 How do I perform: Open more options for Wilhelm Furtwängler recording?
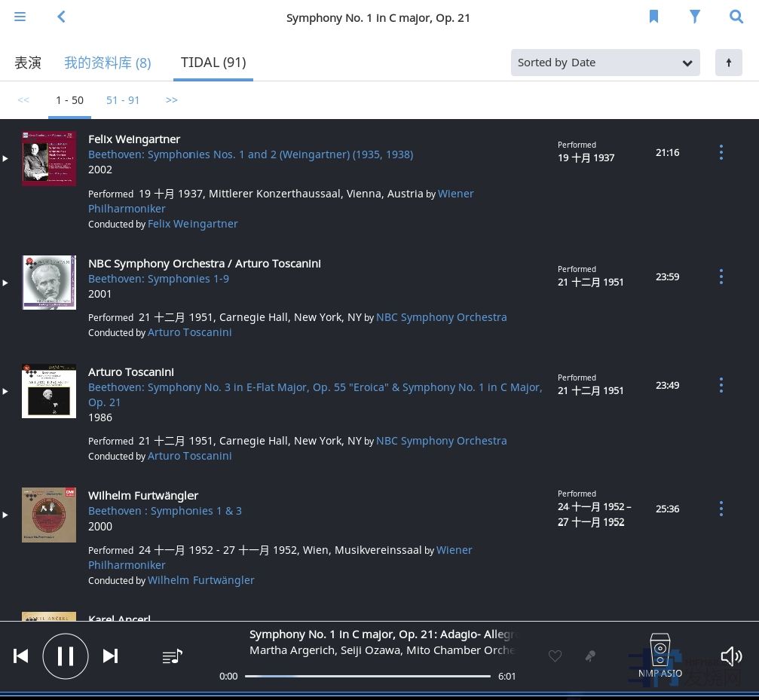pos(721,509)
